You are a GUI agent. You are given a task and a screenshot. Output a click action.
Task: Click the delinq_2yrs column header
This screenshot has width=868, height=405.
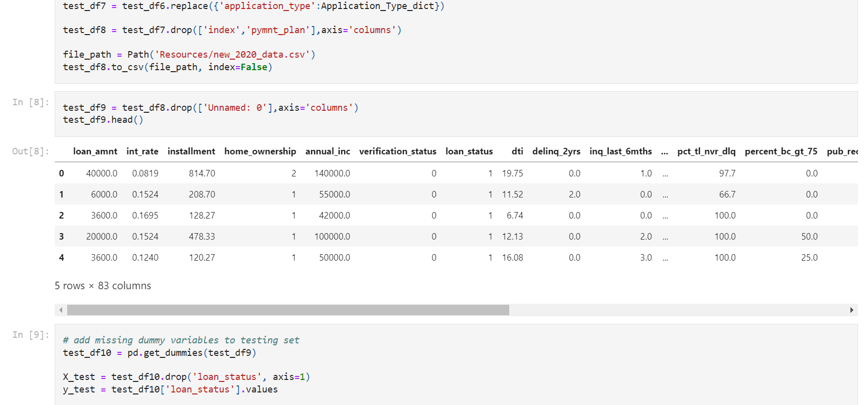(556, 151)
